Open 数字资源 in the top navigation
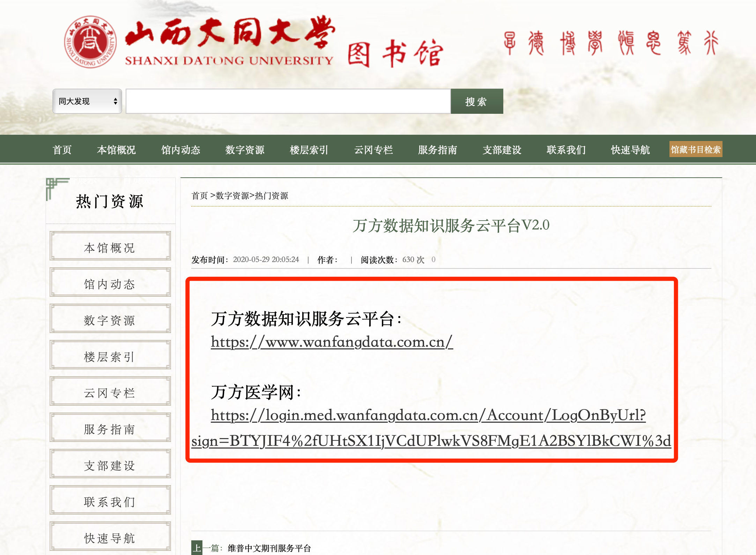 [245, 150]
